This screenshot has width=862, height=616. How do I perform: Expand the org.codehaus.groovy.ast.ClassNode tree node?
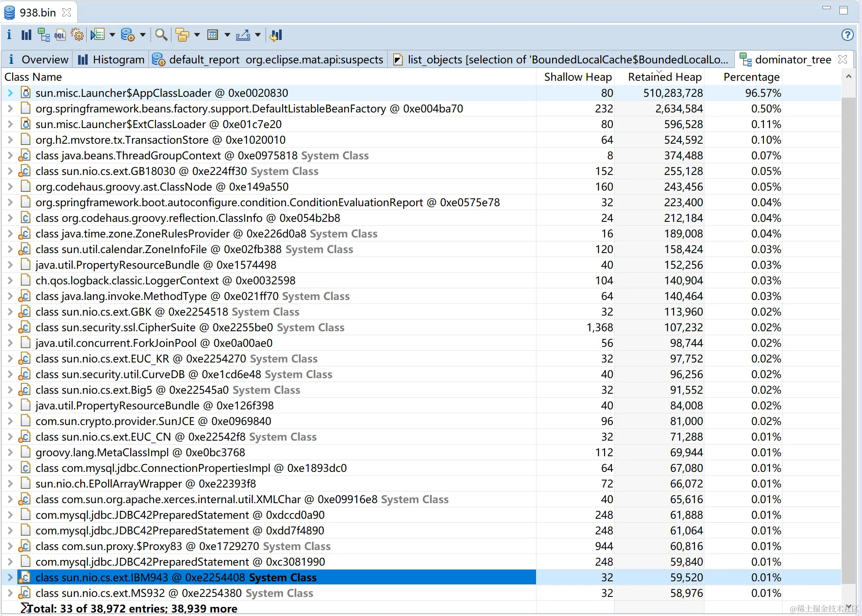point(10,187)
